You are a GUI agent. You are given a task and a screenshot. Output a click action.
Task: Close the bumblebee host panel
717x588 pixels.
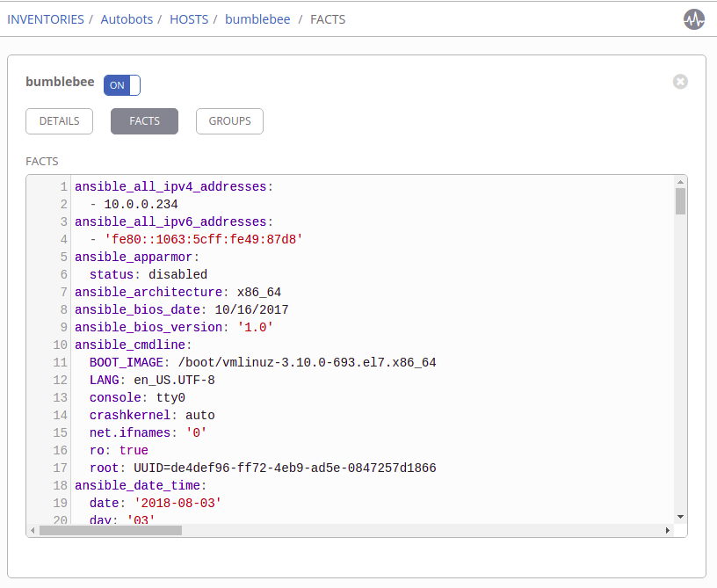(x=680, y=82)
